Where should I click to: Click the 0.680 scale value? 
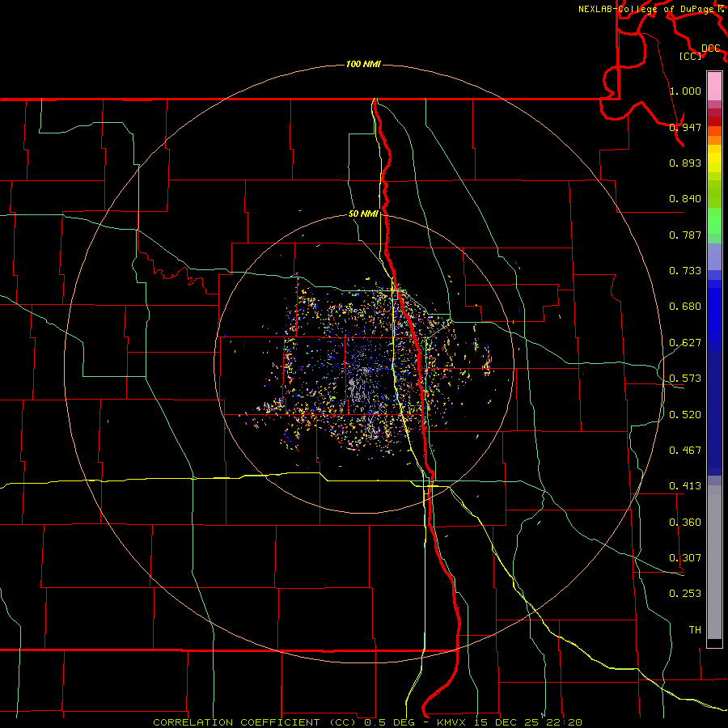click(x=685, y=307)
